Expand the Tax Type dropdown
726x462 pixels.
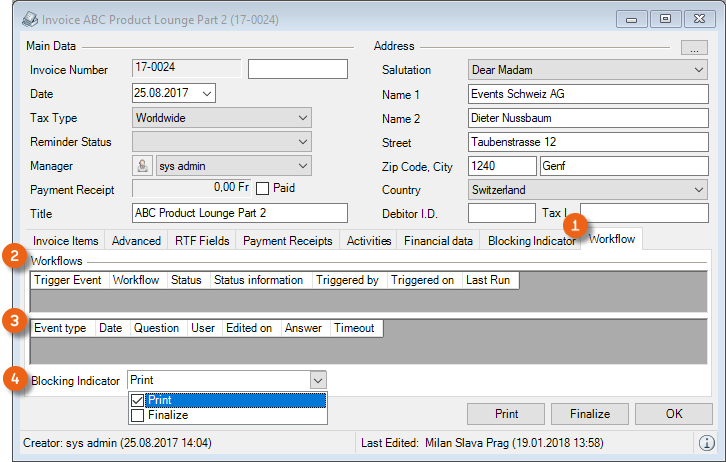(x=304, y=118)
